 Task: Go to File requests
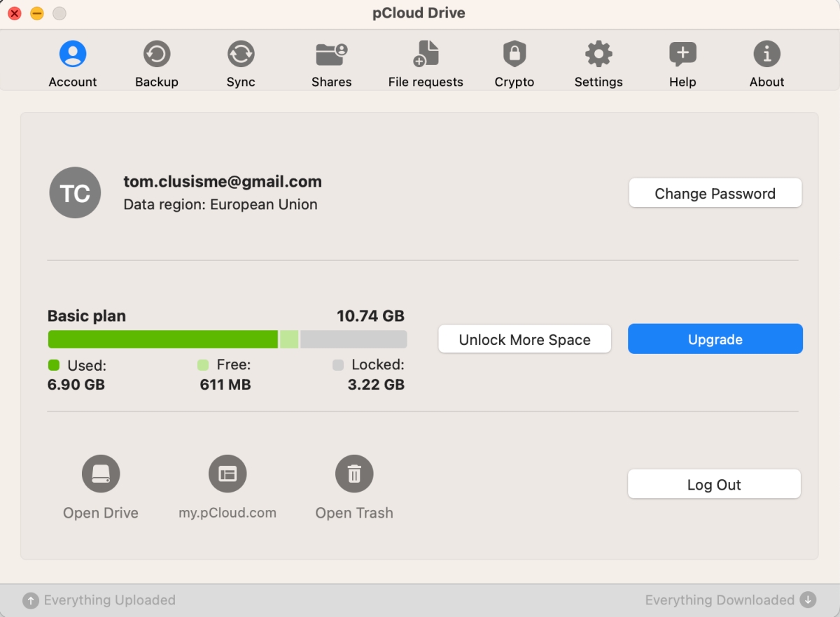[x=426, y=55]
